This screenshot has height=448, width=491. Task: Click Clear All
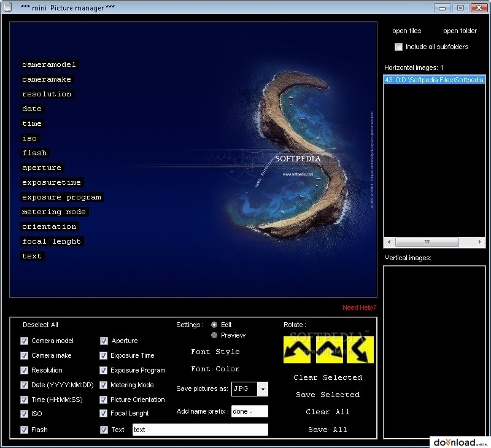[328, 412]
